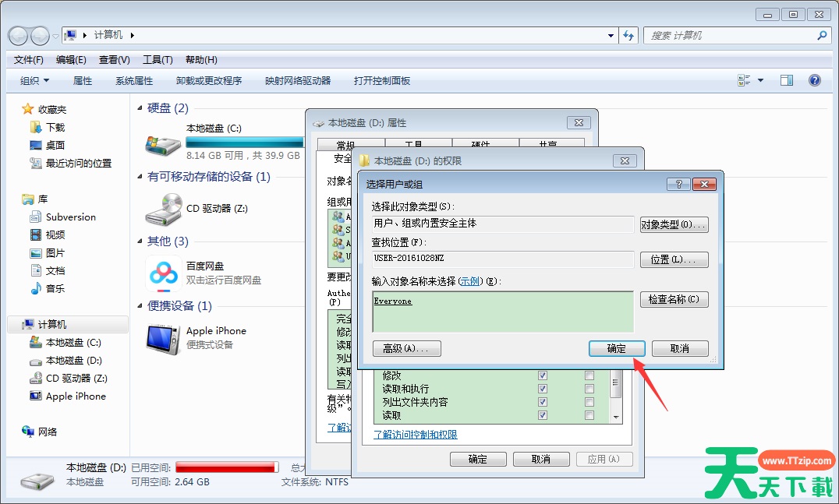The width and height of the screenshot is (839, 504).
Task: Open the 工具(T) menu
Action: [158, 60]
